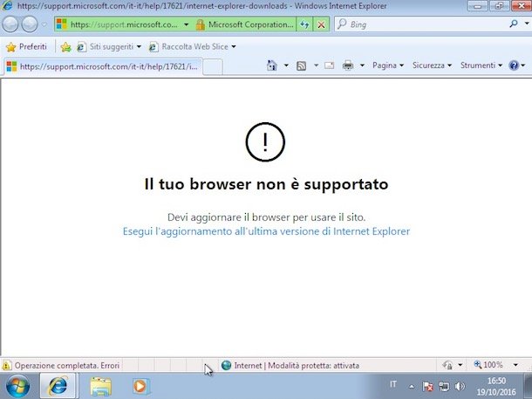Click the status bar warning error icon

click(x=6, y=365)
